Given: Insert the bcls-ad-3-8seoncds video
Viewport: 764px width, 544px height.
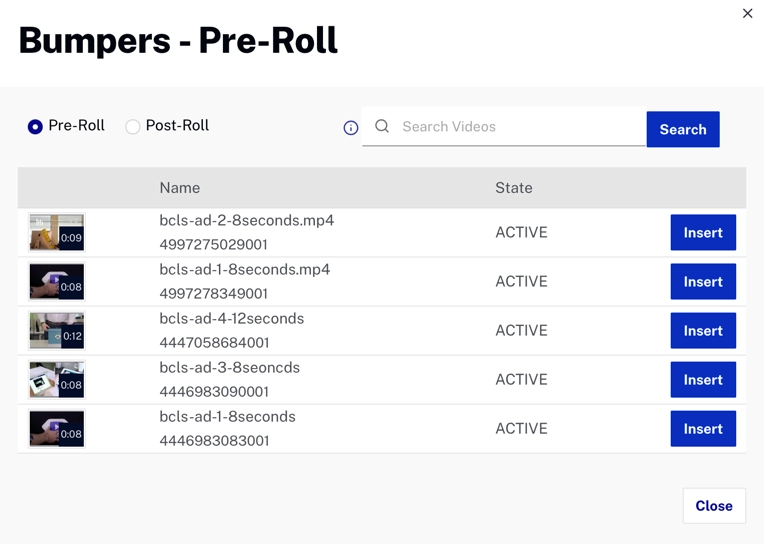Looking at the screenshot, I should point(702,380).
